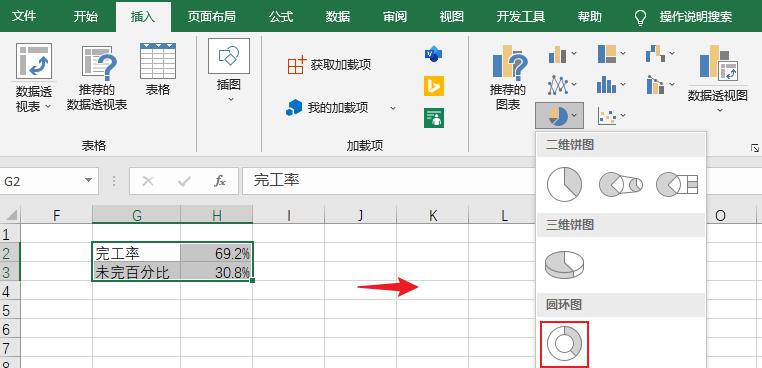Viewport: 762px width, 368px height.
Task: Click the pie or doughnut chart button
Action: [x=559, y=116]
